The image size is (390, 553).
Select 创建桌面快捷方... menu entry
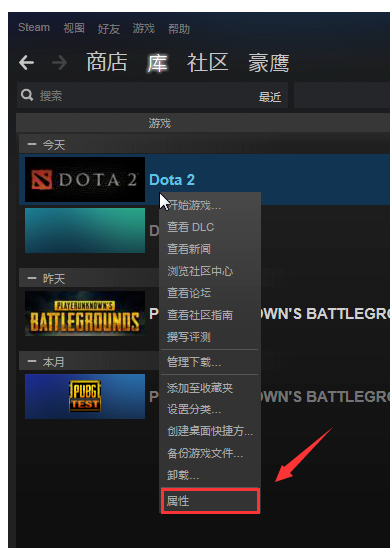210,431
